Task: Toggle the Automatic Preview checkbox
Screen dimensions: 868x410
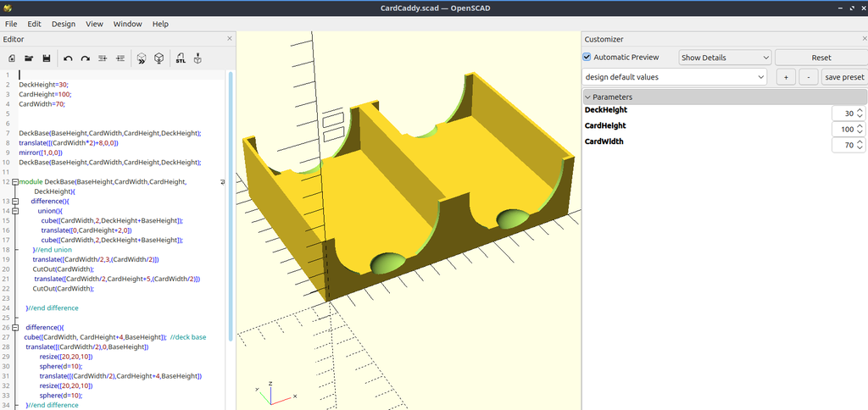Action: point(587,57)
